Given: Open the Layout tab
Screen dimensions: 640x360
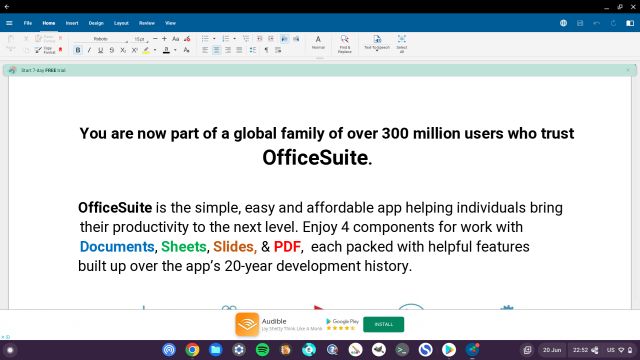Looking at the screenshot, I should 121,23.
